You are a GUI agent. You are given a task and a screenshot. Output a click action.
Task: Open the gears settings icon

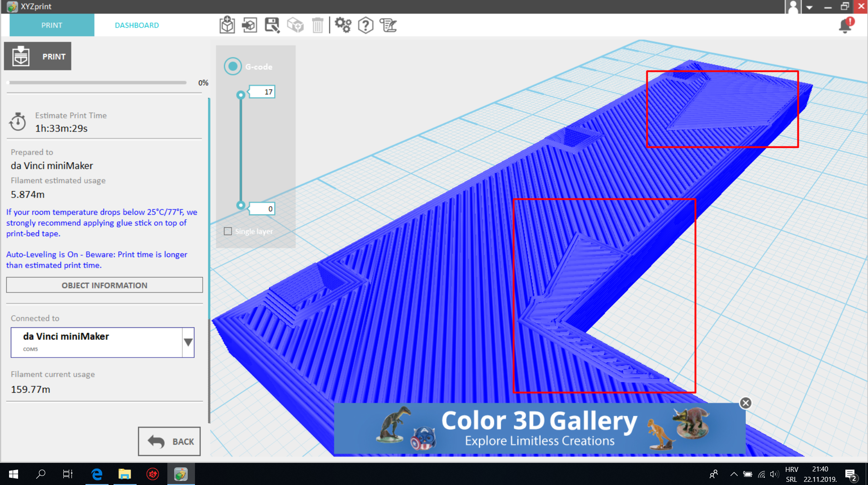click(343, 25)
